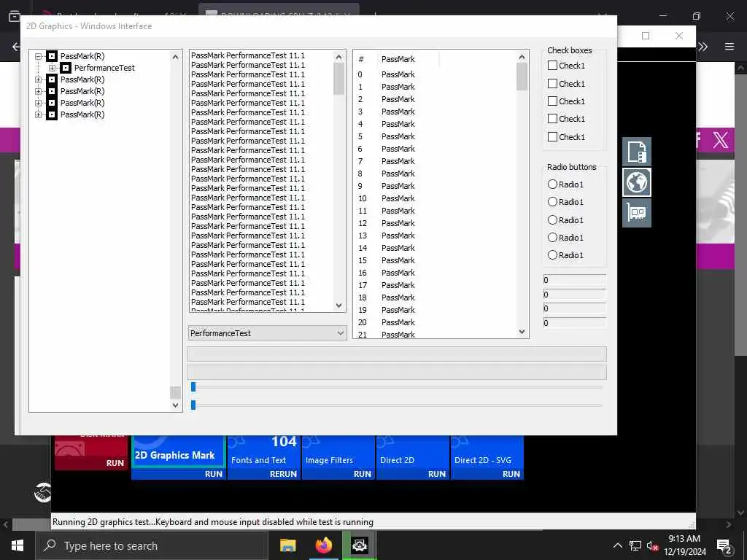Click the node icon beside PerformanceTest in the tree

coord(66,68)
